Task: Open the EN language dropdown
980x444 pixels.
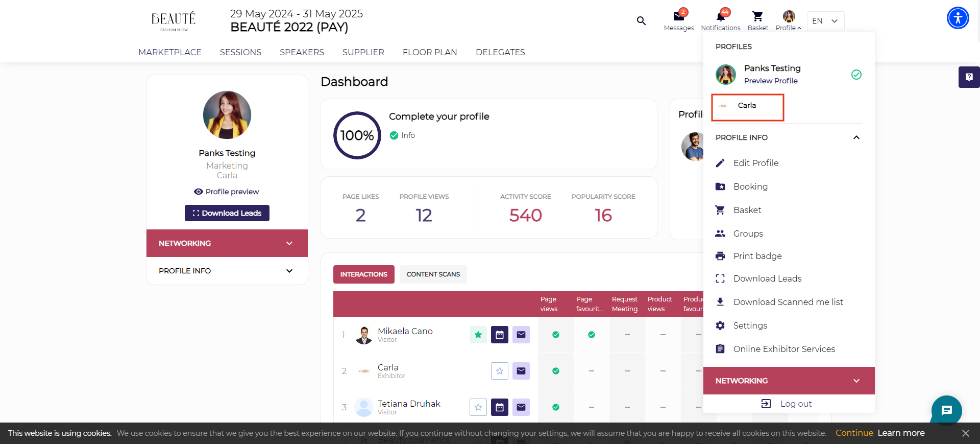Action: coord(825,21)
